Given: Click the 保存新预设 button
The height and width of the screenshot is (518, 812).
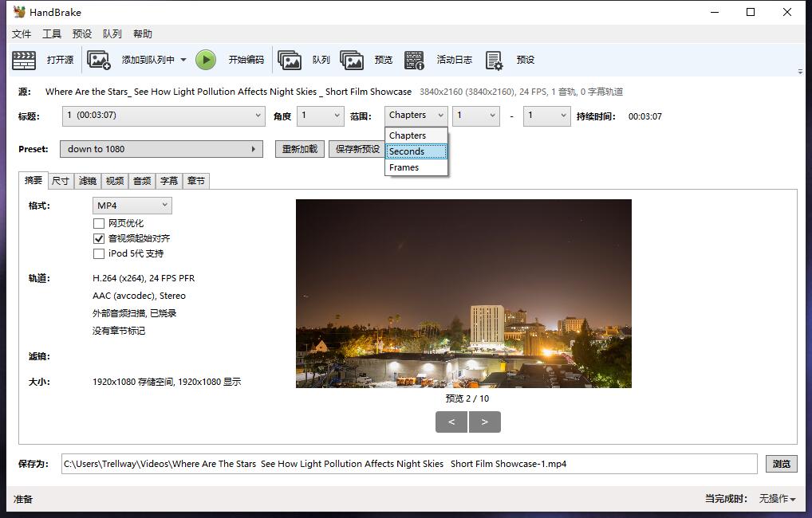Looking at the screenshot, I should tap(357, 149).
